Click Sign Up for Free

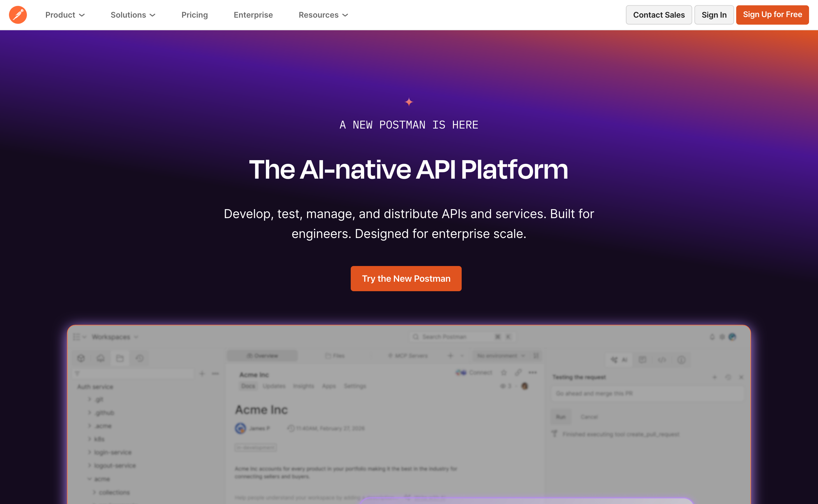(772, 15)
